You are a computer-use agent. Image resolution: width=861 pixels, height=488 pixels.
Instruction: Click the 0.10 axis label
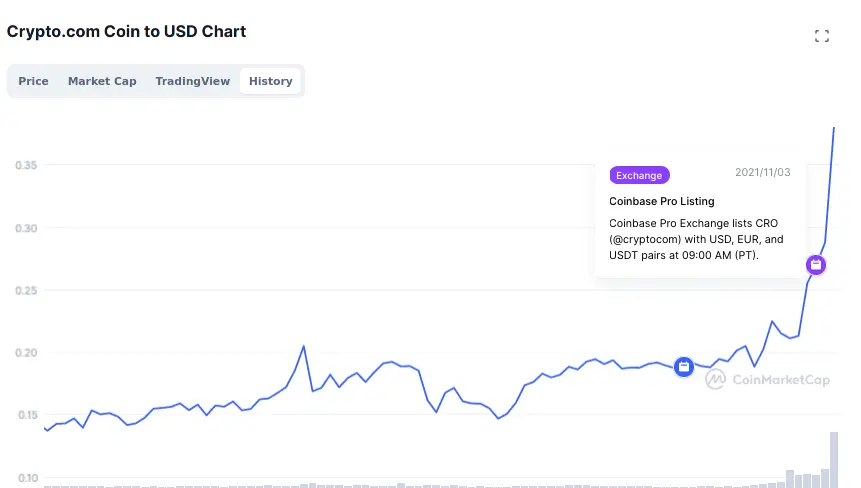27,478
